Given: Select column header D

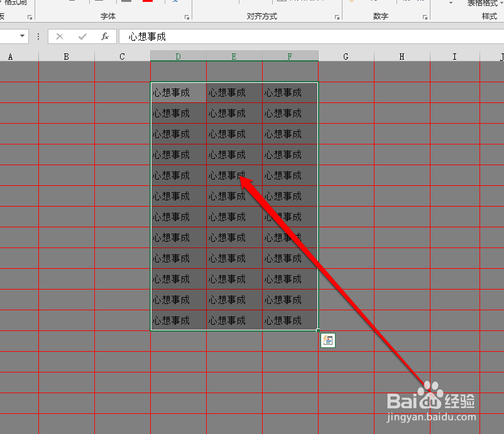Looking at the screenshot, I should [x=178, y=57].
